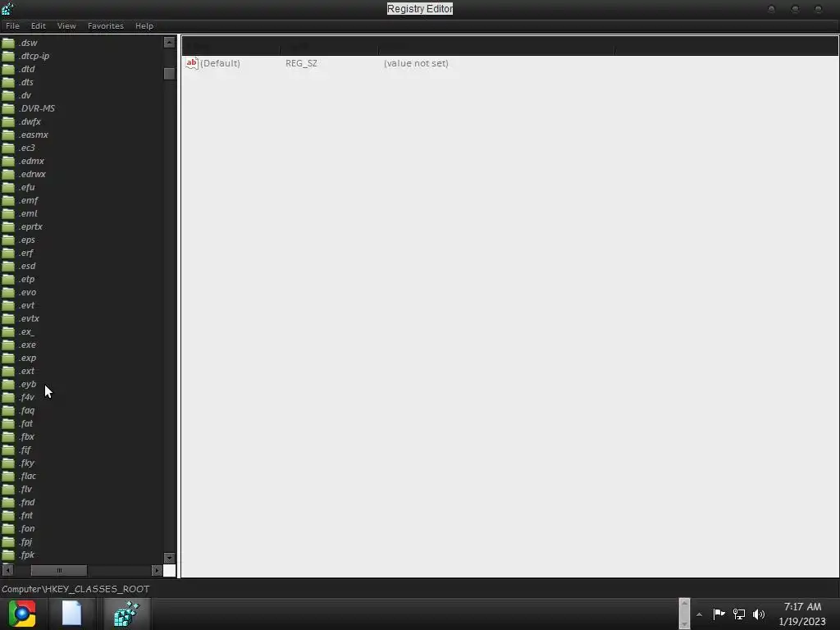The image size is (840, 630).
Task: Select the folder icon next to .DVR-MS
Action: (8, 108)
